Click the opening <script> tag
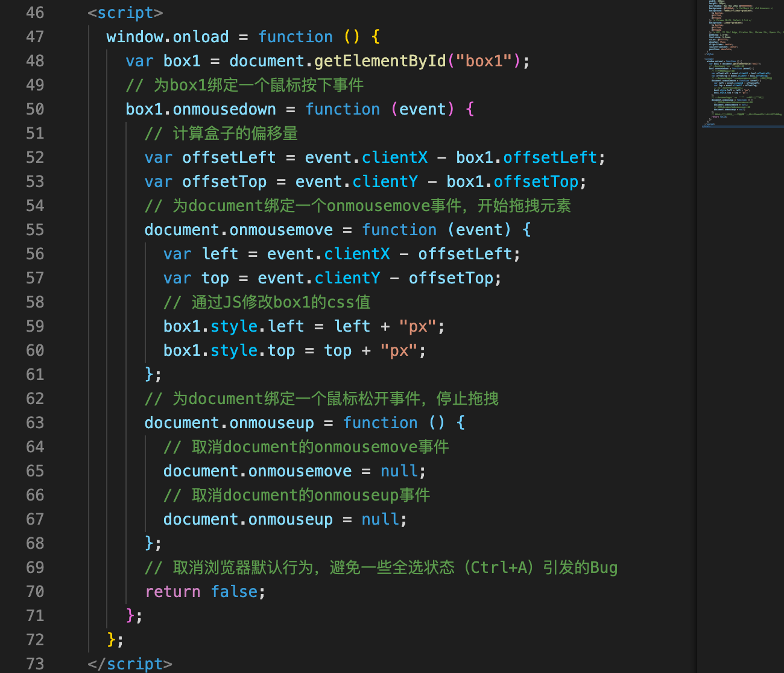Screen dimensions: 784x673 pos(125,13)
